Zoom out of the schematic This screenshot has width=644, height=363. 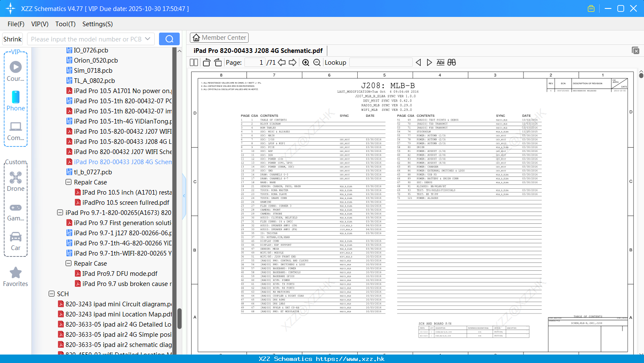317,63
